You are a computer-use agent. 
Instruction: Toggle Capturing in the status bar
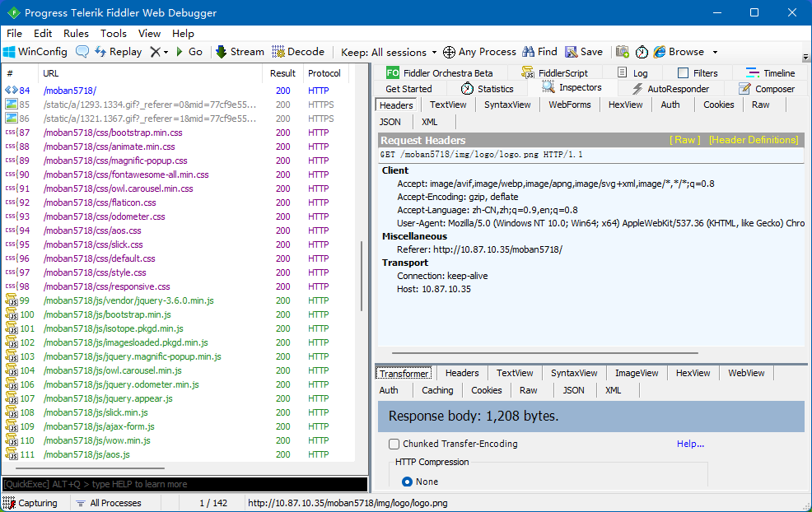click(31, 503)
